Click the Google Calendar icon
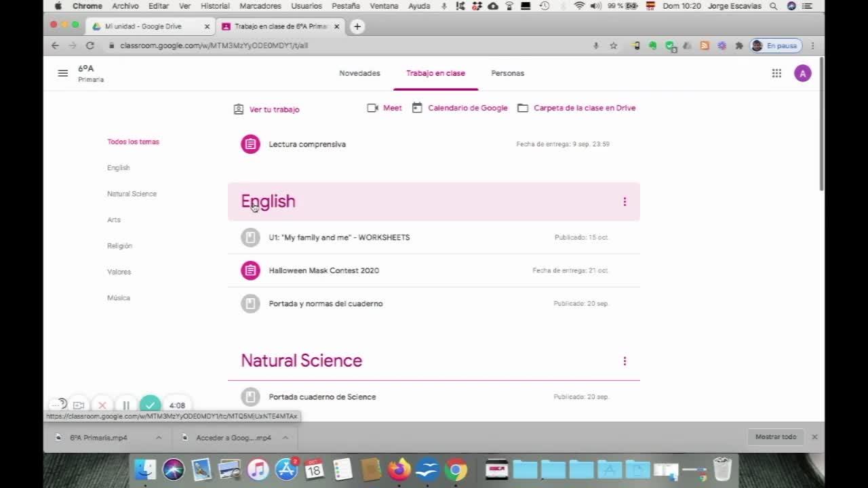The image size is (868, 488). (x=417, y=108)
